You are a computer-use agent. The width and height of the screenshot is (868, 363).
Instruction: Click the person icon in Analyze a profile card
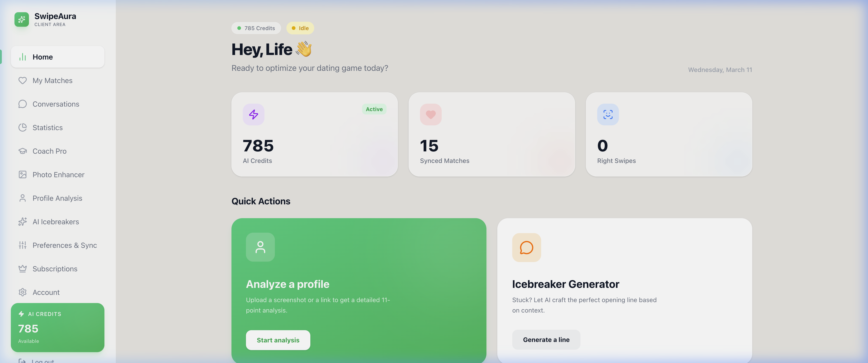[260, 247]
